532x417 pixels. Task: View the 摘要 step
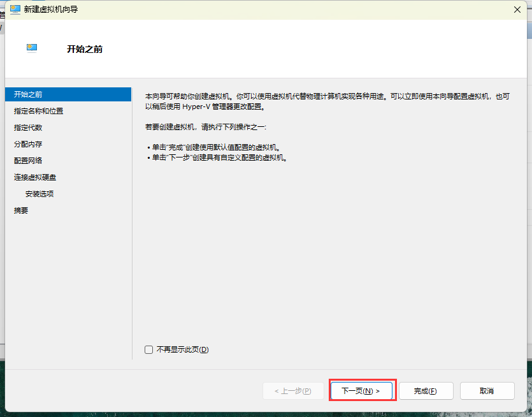[21, 210]
